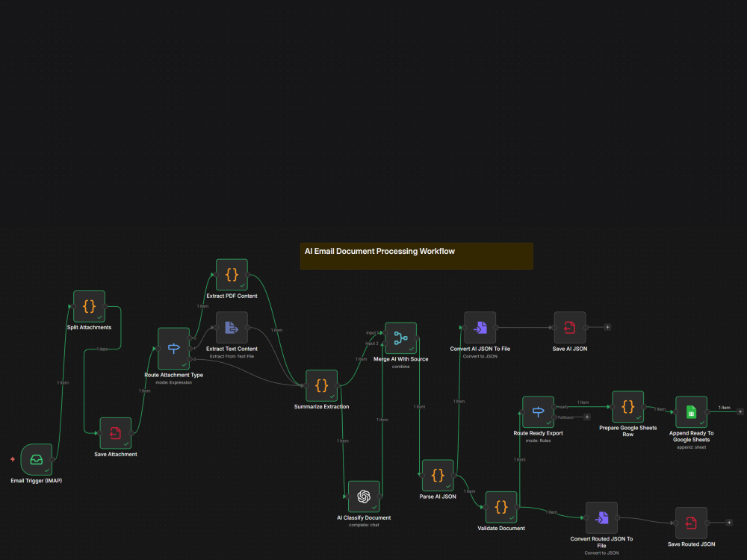Click 'Convert to JSON' under Convert AI JSON To File

[480, 356]
